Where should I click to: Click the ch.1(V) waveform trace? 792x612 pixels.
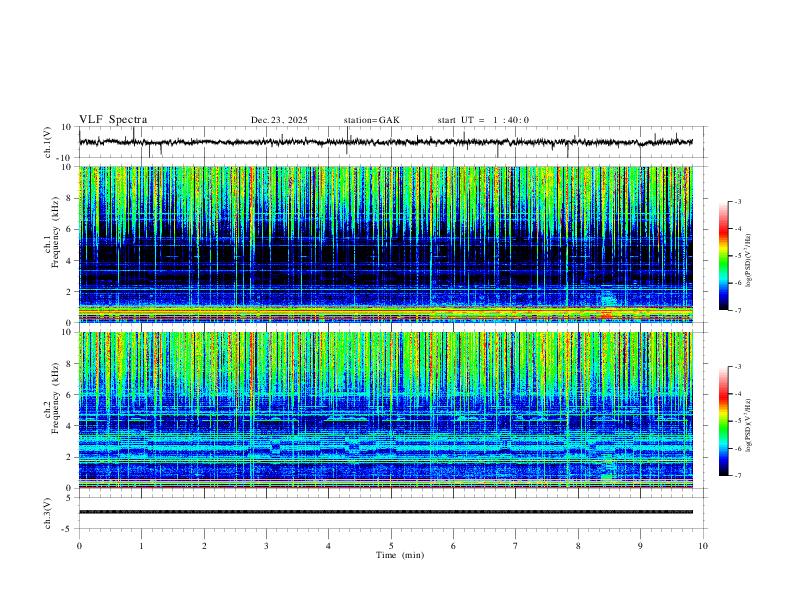[x=386, y=142]
